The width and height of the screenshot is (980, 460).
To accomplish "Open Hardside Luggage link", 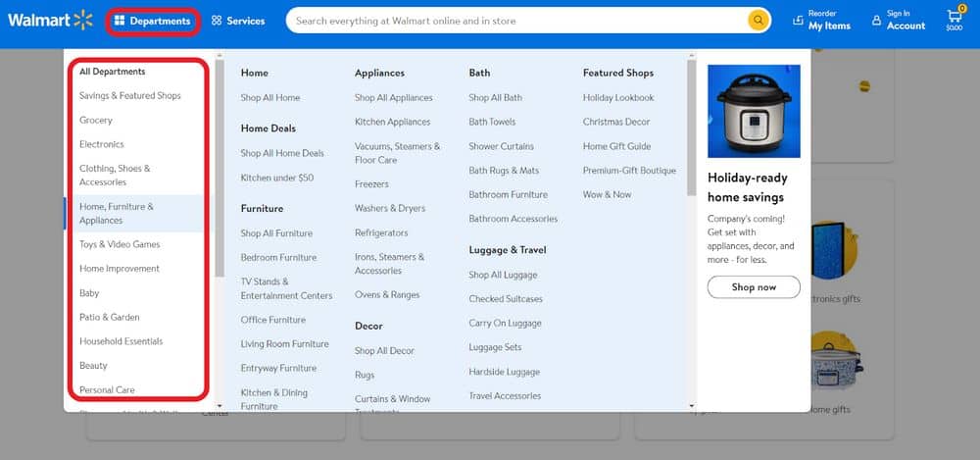I will pos(505,373).
